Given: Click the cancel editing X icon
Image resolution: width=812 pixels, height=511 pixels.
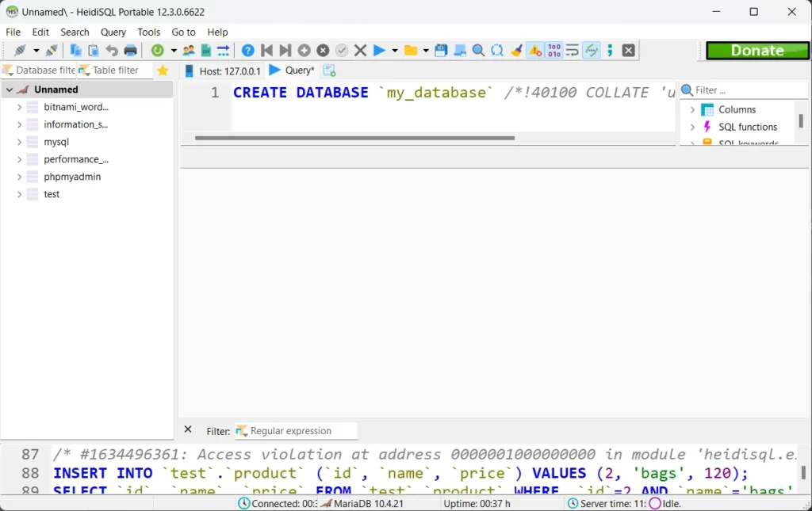Looking at the screenshot, I should (x=361, y=50).
